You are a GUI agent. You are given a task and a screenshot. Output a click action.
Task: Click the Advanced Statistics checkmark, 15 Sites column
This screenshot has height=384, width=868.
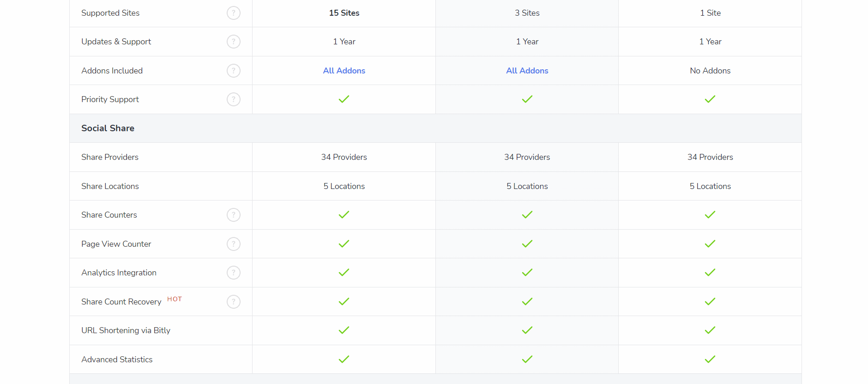[x=344, y=360]
